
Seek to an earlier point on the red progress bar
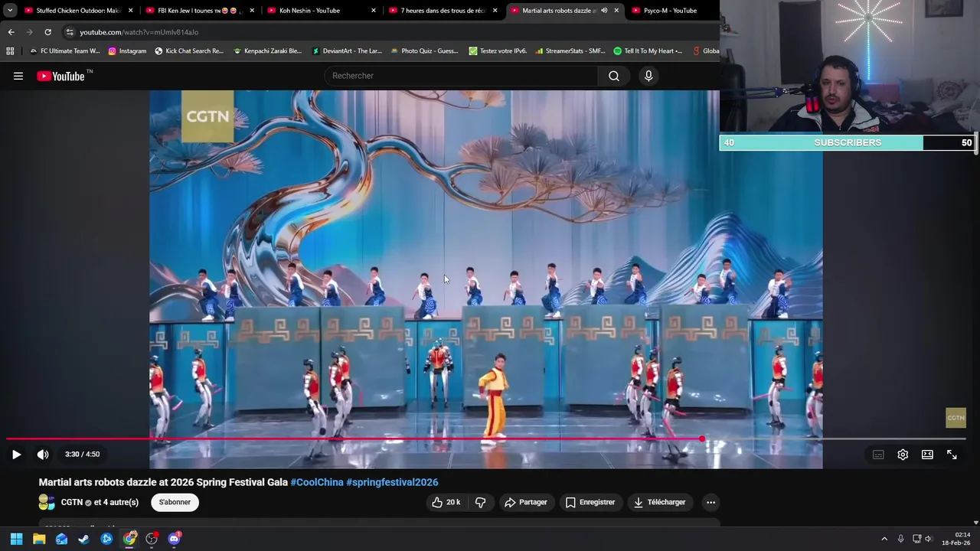click(352, 439)
